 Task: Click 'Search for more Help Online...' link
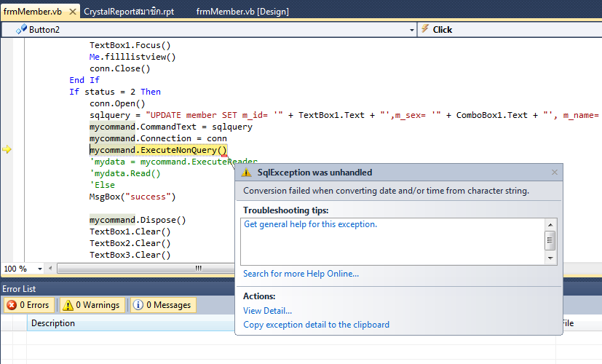click(x=301, y=274)
